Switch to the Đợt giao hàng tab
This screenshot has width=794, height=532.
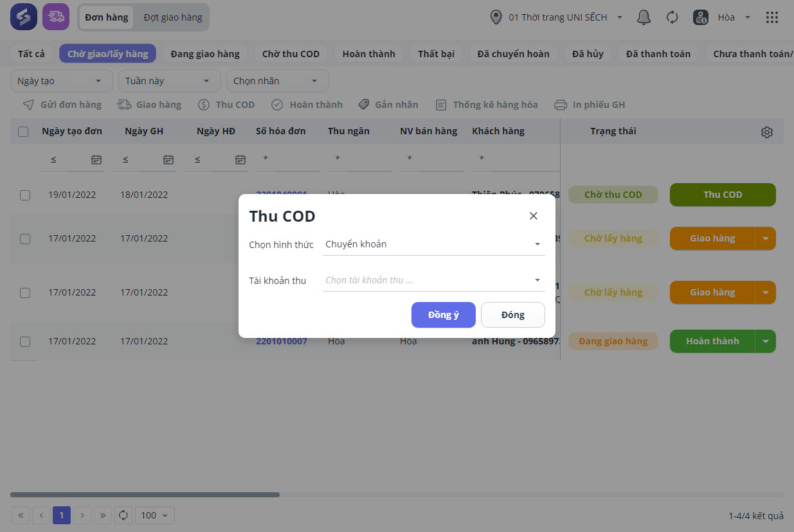tap(173, 17)
